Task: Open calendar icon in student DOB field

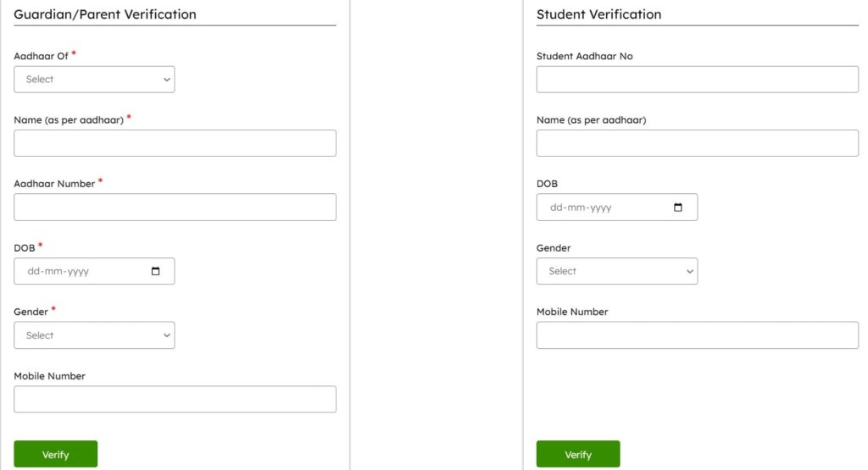Action: (x=678, y=207)
